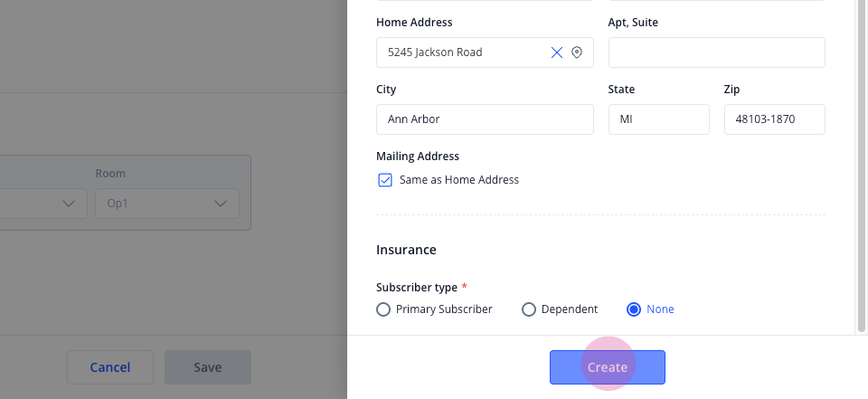Open the Room dropdown showing Op1
Viewport: 868px width, 399px height.
tap(167, 204)
